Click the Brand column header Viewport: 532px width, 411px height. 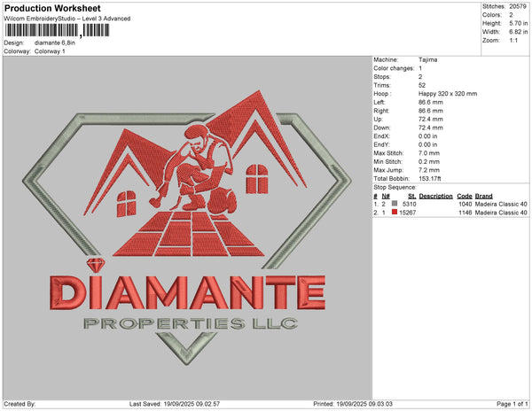point(483,196)
